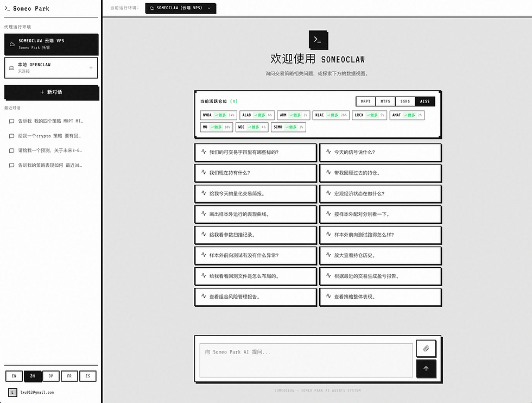Click the MU 做多 position chip
Screen dimensions: 532x403
click(x=217, y=127)
